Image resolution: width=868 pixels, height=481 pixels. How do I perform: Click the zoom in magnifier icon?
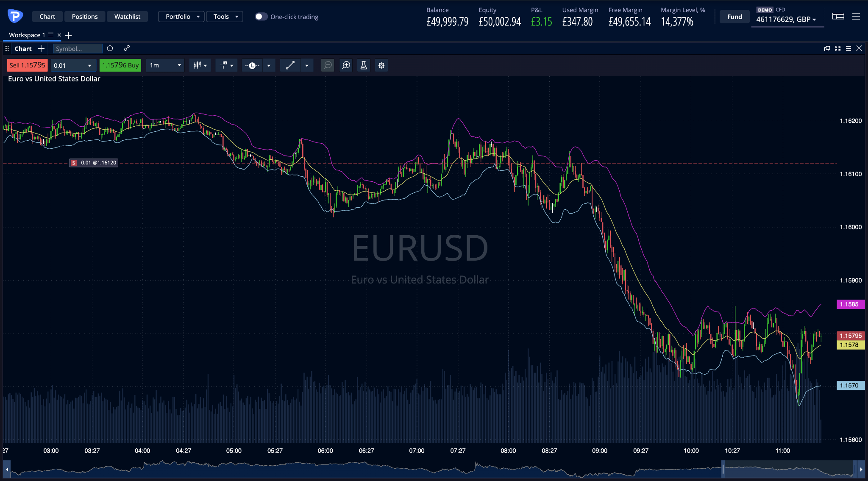[x=346, y=65]
